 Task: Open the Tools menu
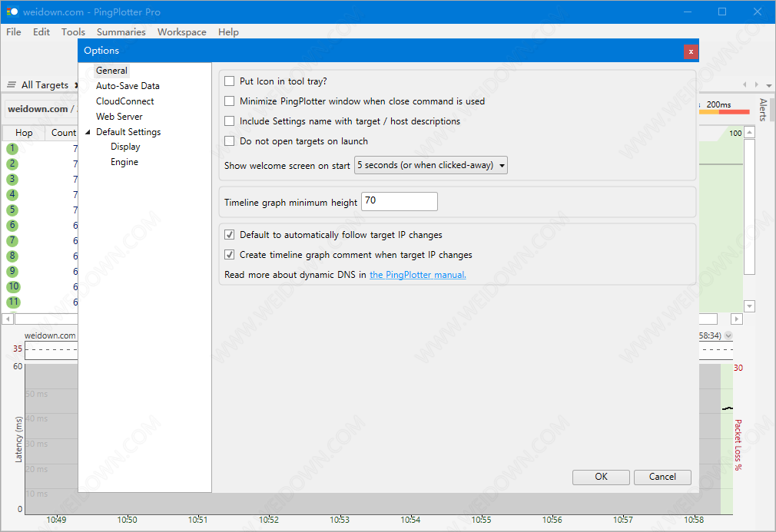(73, 31)
